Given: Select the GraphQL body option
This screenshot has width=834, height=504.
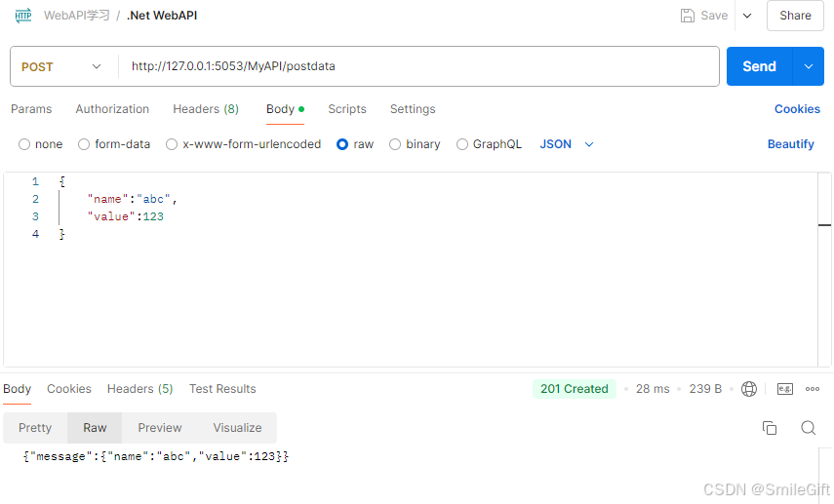Looking at the screenshot, I should point(462,144).
